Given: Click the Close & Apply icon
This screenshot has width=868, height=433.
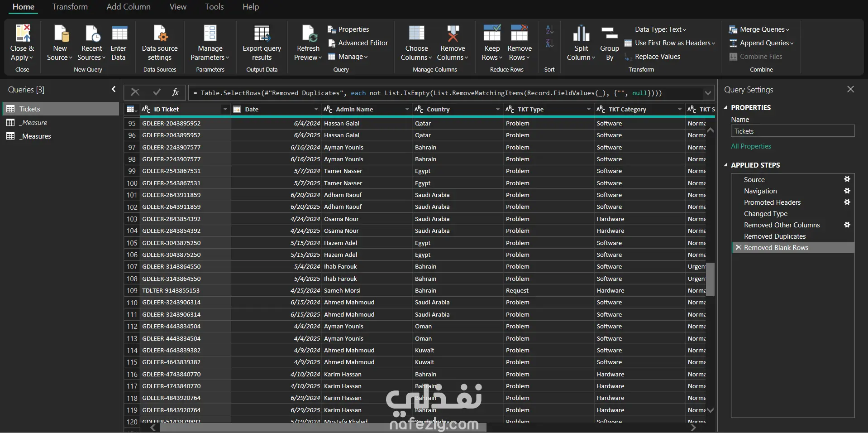Looking at the screenshot, I should tap(22, 33).
